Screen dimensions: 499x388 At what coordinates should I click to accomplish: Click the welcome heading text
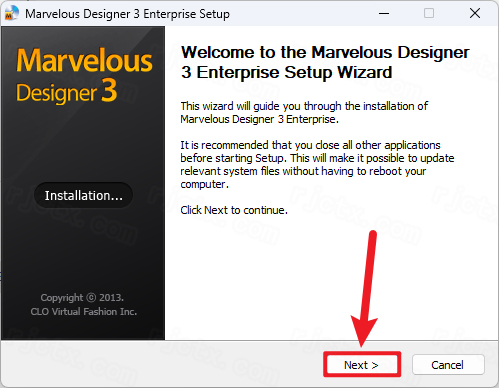325,62
